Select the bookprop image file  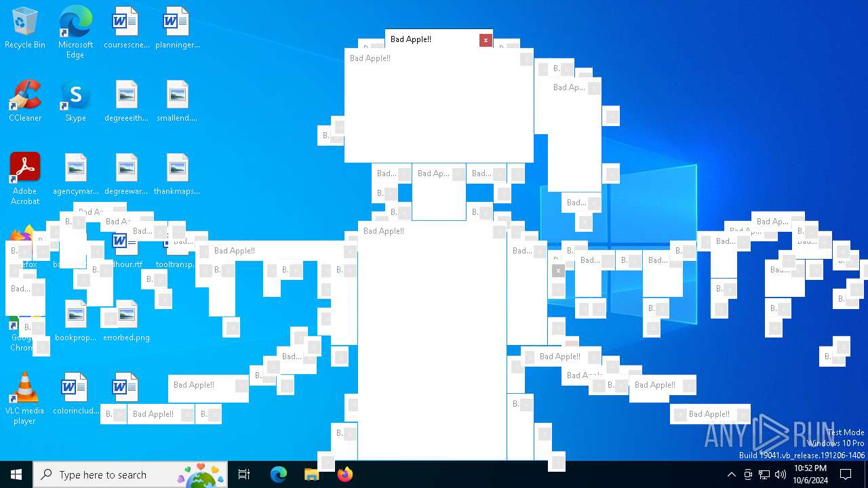click(x=76, y=321)
